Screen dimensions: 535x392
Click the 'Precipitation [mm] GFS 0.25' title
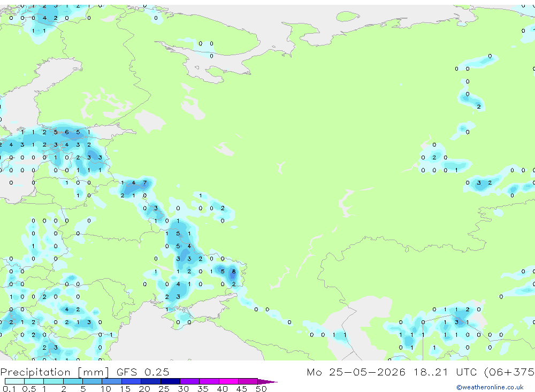tap(85, 372)
